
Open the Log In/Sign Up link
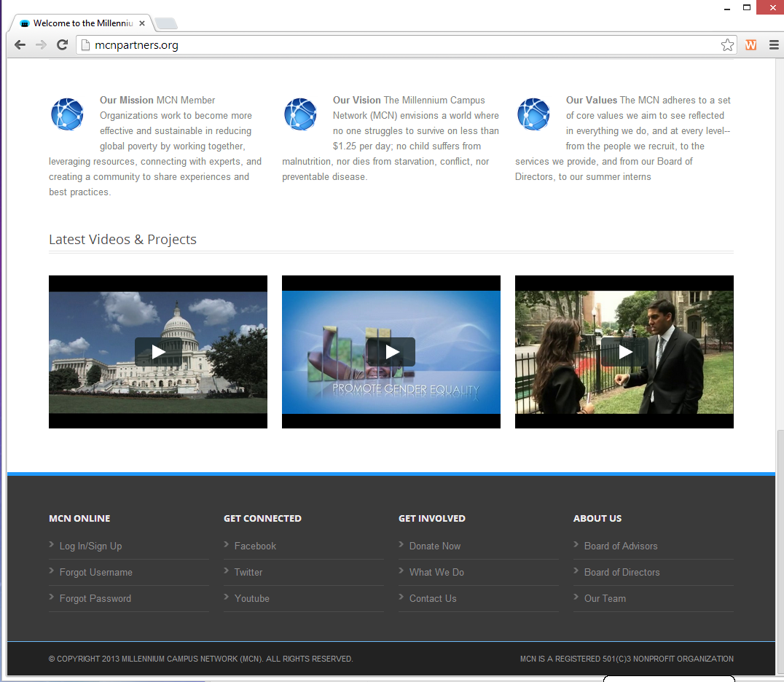(90, 546)
